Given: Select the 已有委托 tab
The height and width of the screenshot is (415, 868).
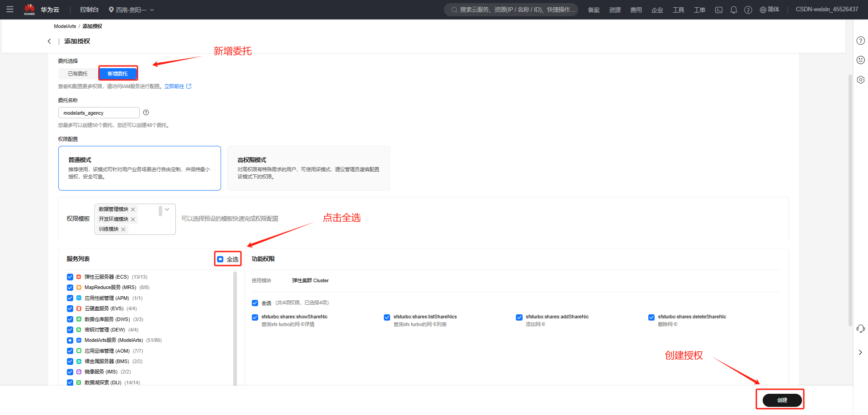Looking at the screenshot, I should tap(78, 74).
